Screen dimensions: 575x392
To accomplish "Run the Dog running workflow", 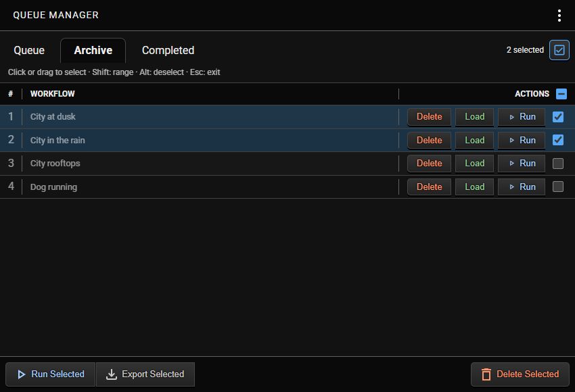I will point(522,187).
